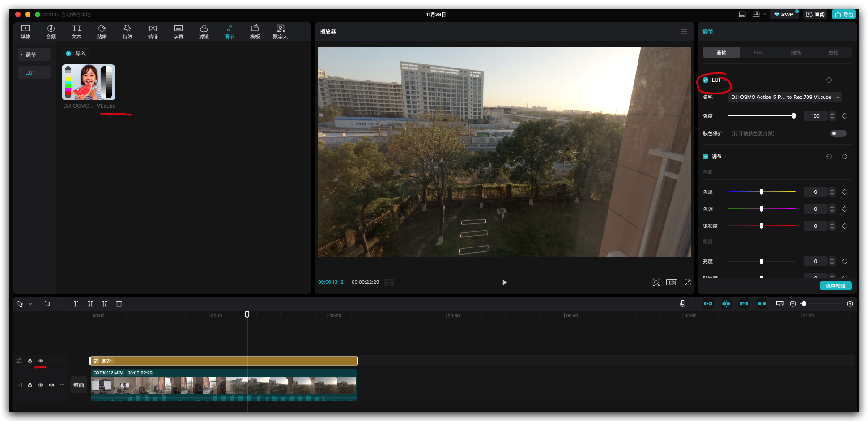The width and height of the screenshot is (868, 421).
Task: Open the 音频 (Audio) tab
Action: pos(51,32)
